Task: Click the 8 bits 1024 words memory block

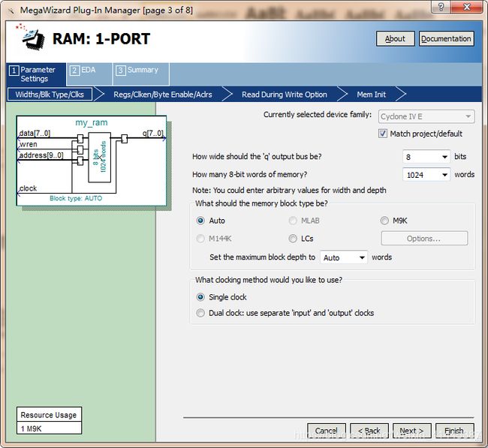Action: click(x=100, y=157)
